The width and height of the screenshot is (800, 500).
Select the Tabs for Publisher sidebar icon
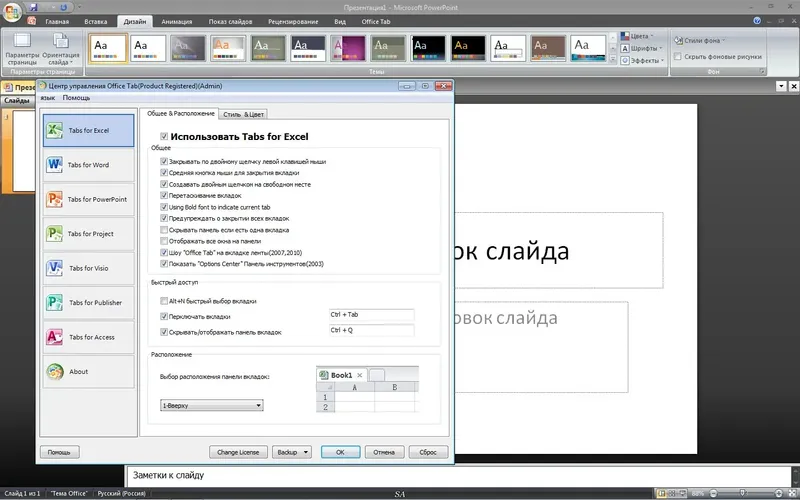(x=54, y=303)
